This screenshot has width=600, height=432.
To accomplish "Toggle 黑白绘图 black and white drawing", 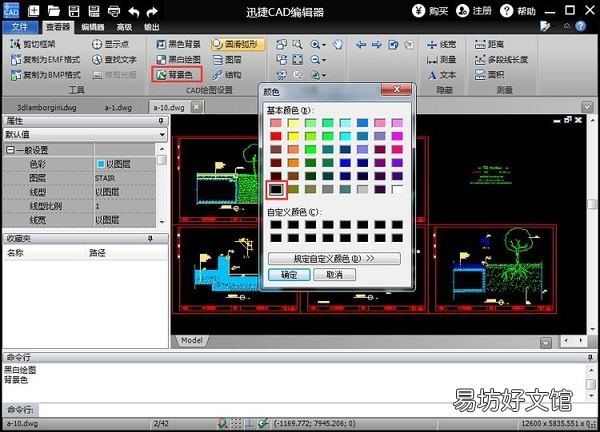I will (178, 60).
